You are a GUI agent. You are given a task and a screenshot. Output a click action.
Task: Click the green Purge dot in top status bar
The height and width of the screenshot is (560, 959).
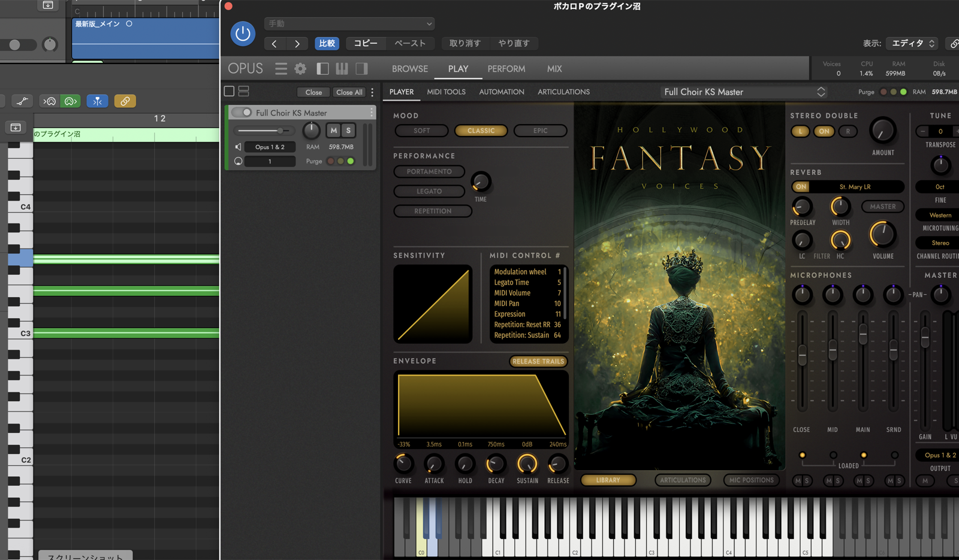point(903,92)
